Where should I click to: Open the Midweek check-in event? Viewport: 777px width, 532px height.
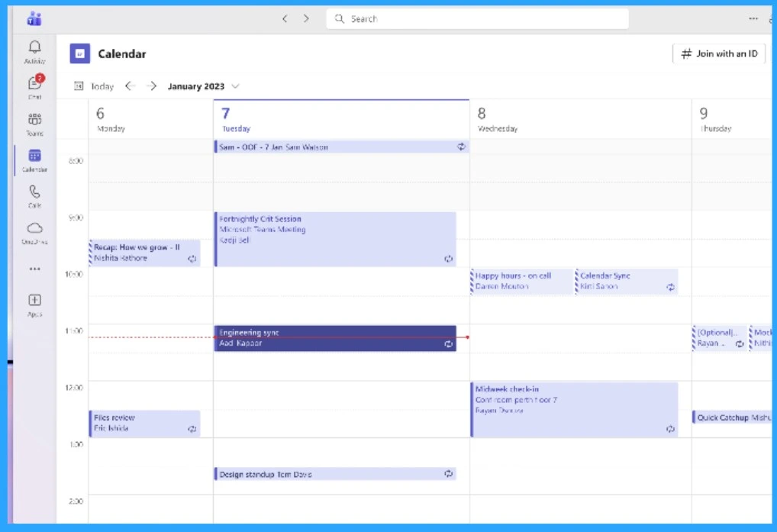click(x=574, y=408)
